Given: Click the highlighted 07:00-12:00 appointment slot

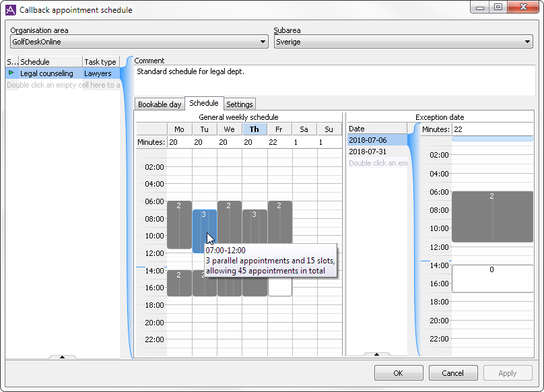Looking at the screenshot, I should coord(204,229).
